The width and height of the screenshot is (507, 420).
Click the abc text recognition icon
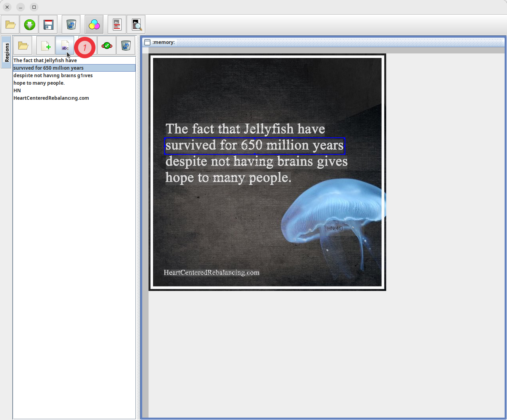pos(65,46)
